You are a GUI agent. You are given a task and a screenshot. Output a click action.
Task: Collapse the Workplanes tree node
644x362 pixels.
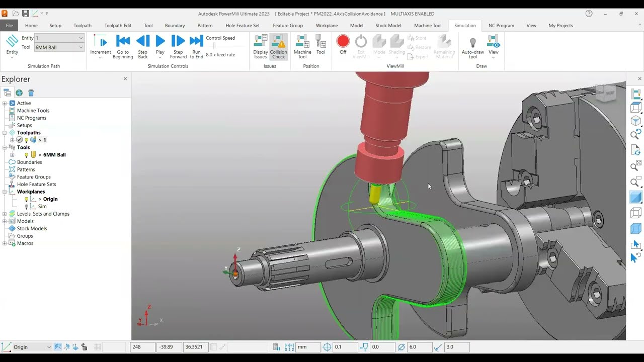coord(5,192)
